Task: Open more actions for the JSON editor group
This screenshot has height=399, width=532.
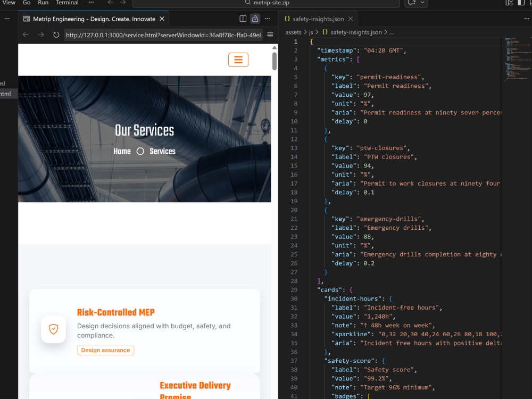Action: [x=527, y=19]
